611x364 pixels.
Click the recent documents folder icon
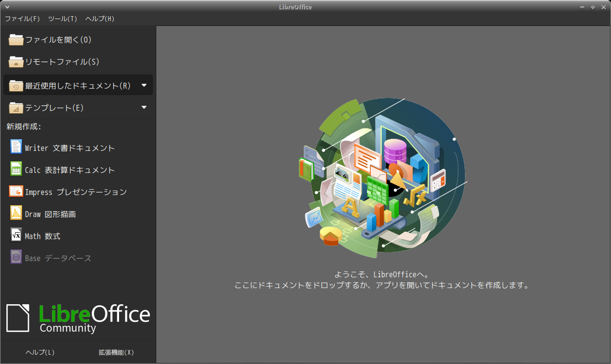(16, 86)
